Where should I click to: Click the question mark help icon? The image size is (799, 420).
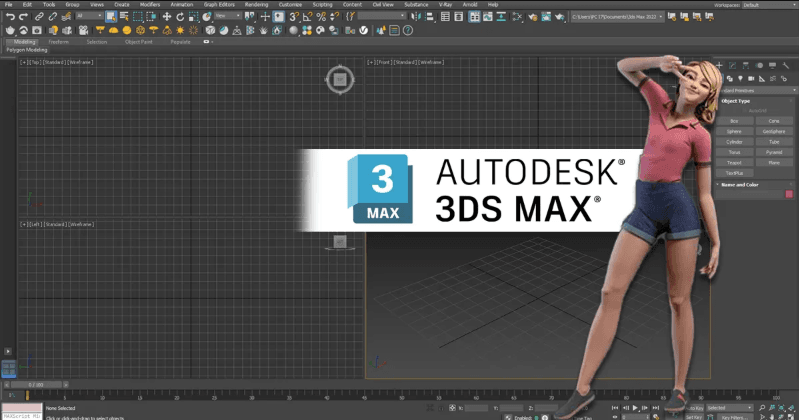coord(408,31)
